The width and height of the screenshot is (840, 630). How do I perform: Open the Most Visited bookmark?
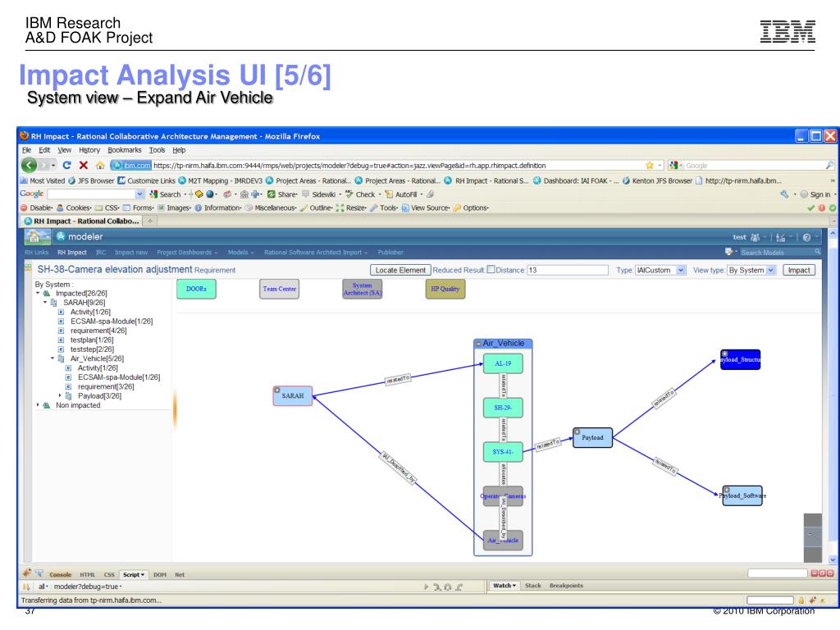(x=43, y=181)
